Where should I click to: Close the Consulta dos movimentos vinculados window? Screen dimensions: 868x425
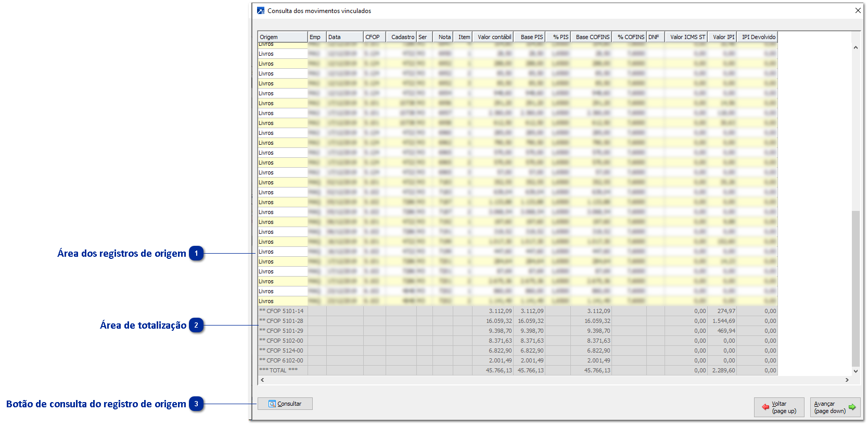858,10
